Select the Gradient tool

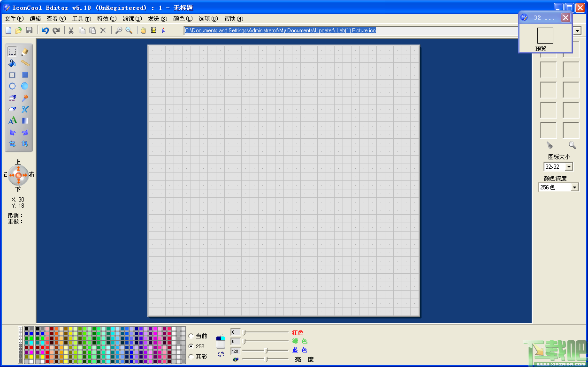[x=25, y=121]
